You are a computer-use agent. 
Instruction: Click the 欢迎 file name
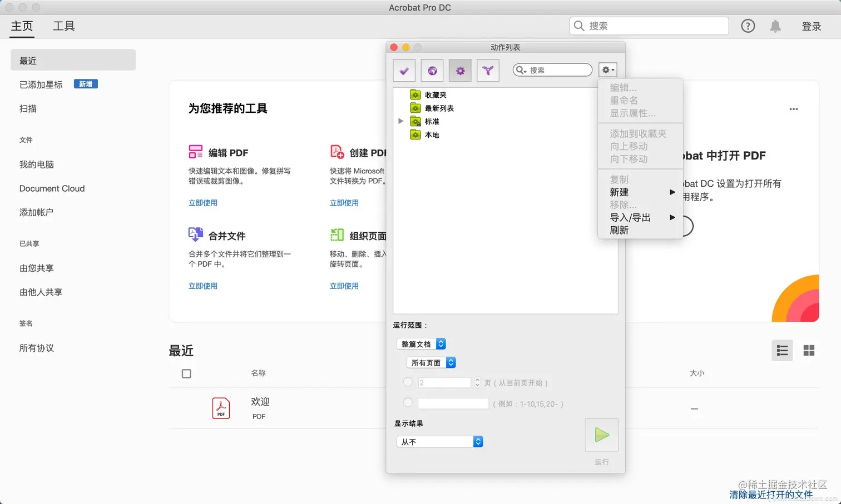coord(260,402)
